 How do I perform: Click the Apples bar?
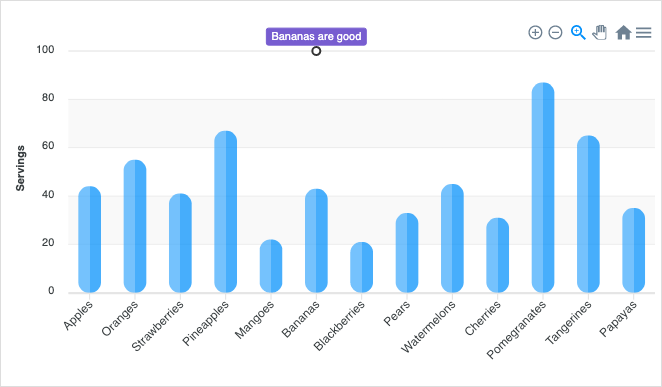point(90,239)
